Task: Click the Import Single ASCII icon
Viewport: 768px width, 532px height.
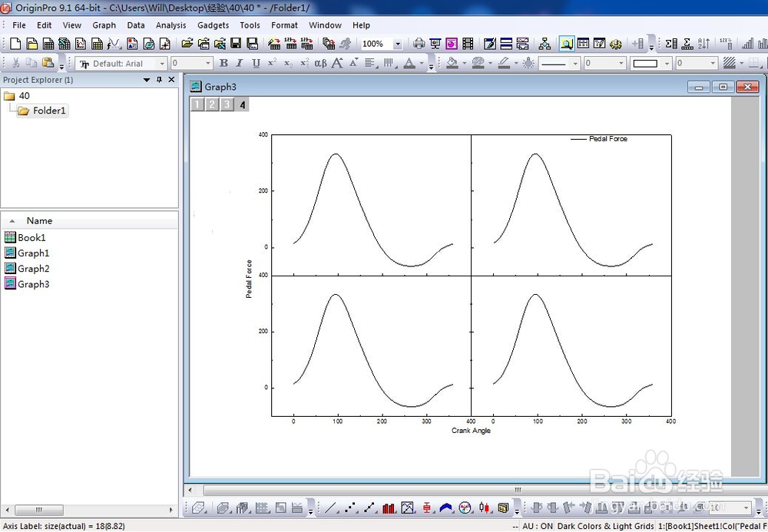Action: (290, 44)
